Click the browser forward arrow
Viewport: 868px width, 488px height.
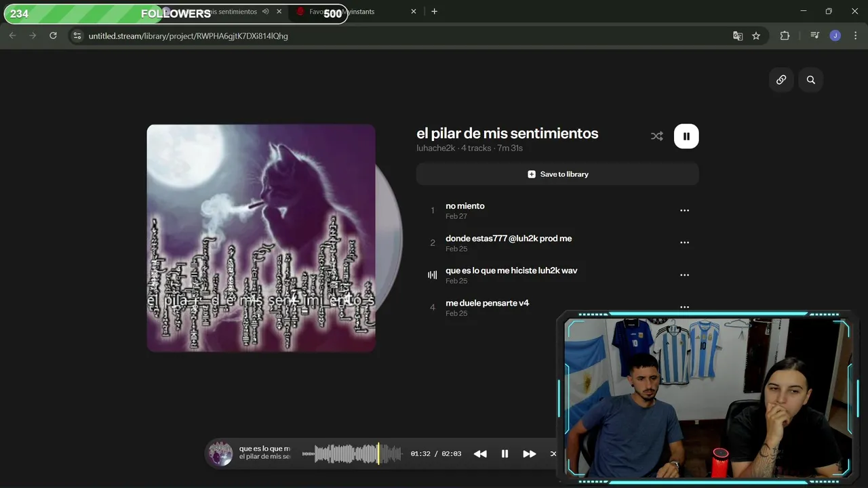(x=33, y=36)
